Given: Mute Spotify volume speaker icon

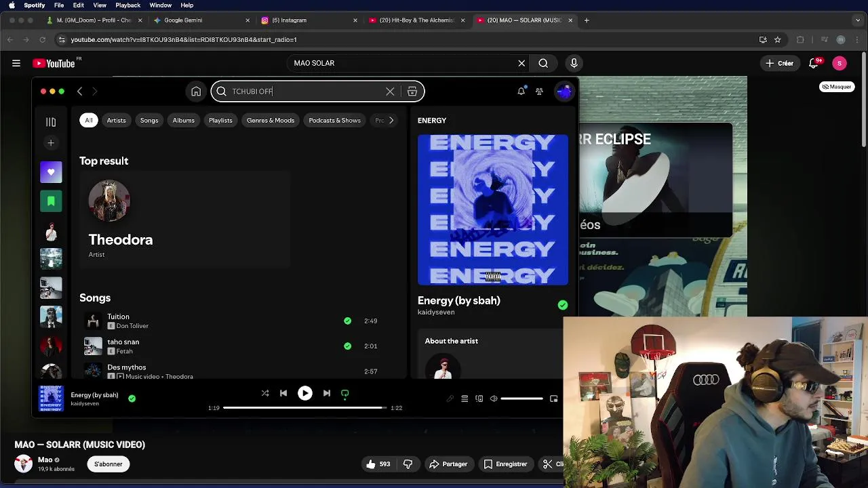Looking at the screenshot, I should tap(494, 399).
